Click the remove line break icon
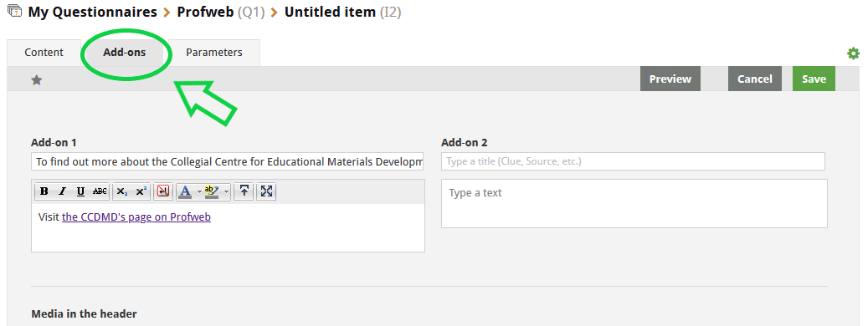The width and height of the screenshot is (868, 326). (163, 191)
